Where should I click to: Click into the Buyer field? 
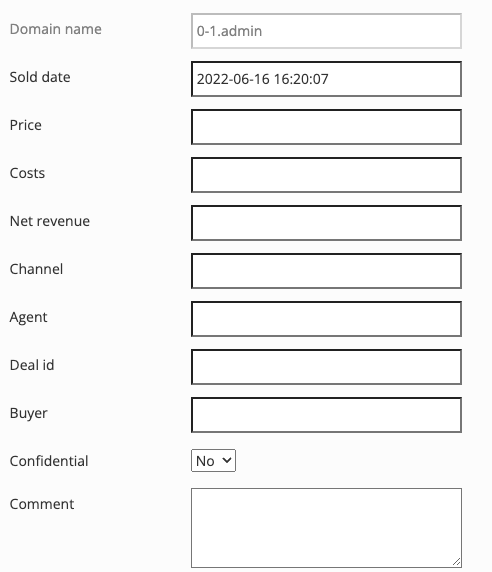coord(326,415)
